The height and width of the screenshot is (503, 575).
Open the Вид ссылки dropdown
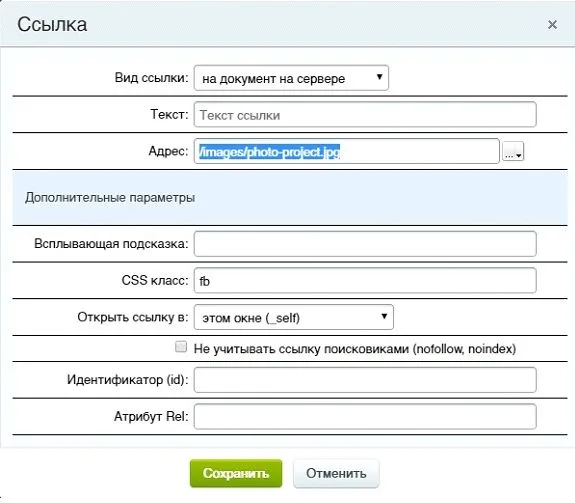(291, 78)
